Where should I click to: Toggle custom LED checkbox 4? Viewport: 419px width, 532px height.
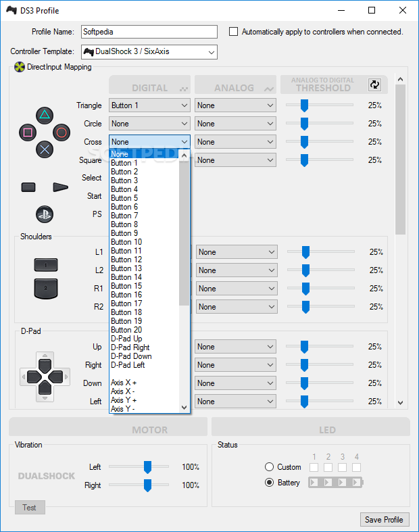tap(356, 467)
